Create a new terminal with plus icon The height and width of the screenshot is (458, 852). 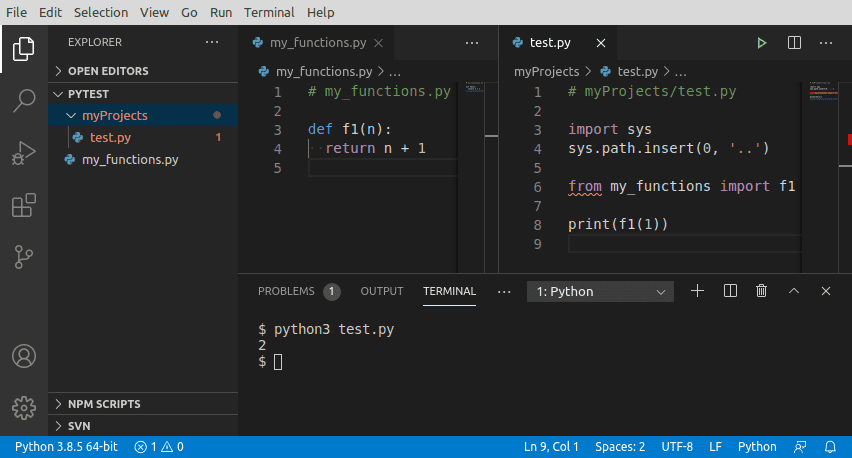click(698, 291)
